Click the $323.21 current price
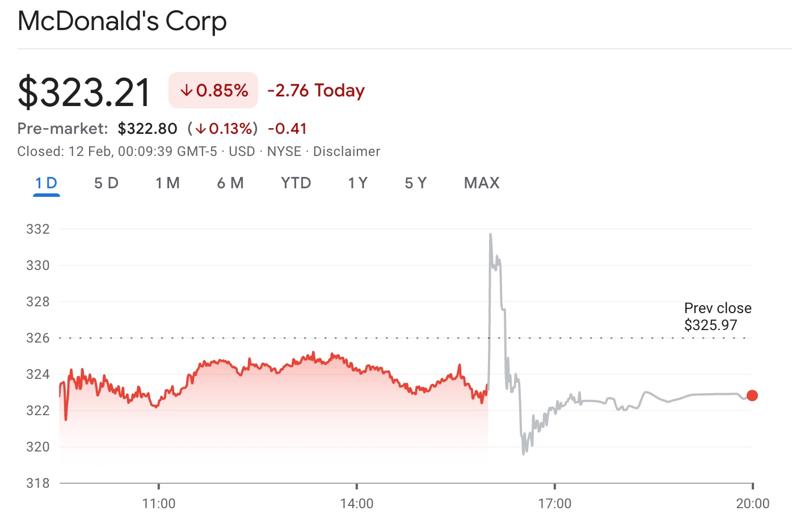This screenshot has height=532, width=792. click(x=85, y=92)
